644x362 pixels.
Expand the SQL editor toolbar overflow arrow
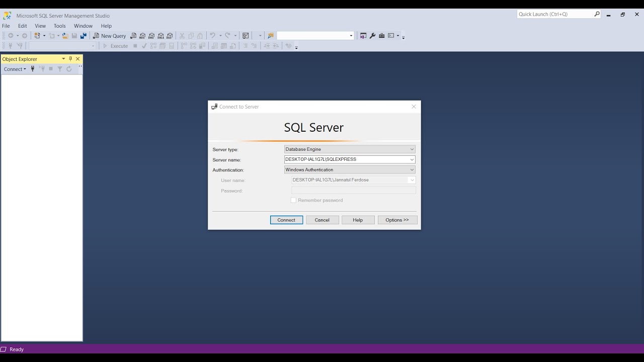coord(296,47)
